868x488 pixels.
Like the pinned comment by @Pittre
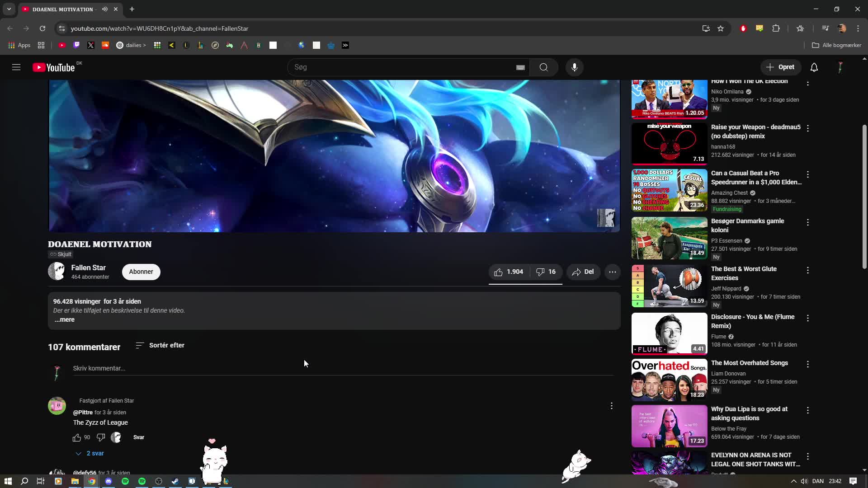tap(77, 437)
